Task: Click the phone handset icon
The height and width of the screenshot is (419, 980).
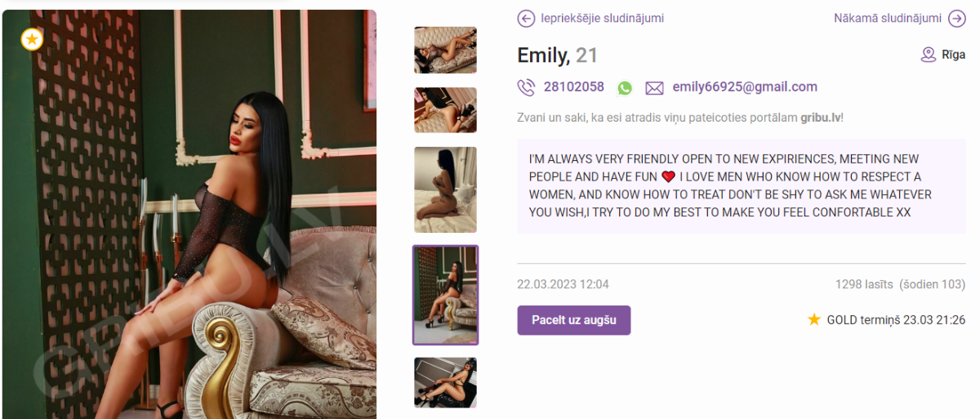Action: coord(526,87)
